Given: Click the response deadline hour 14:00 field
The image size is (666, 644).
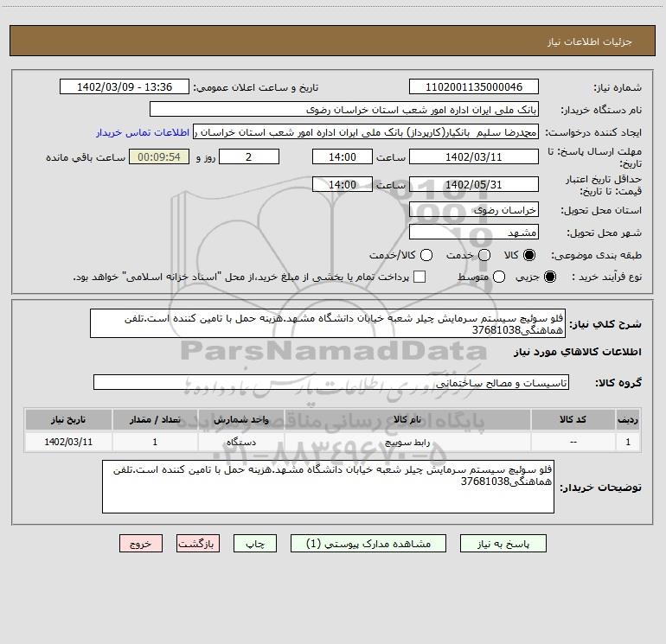Looking at the screenshot, I should click(x=343, y=156).
